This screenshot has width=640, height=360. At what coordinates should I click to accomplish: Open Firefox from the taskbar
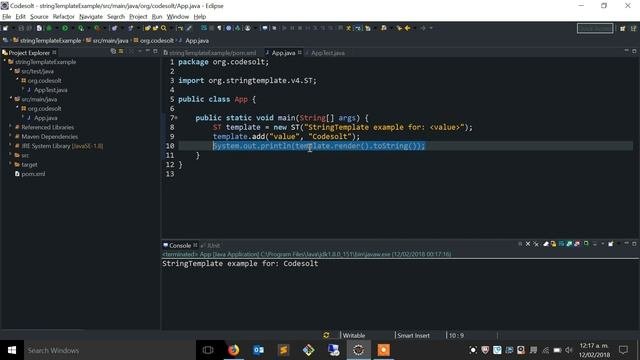pyautogui.click(x=233, y=350)
